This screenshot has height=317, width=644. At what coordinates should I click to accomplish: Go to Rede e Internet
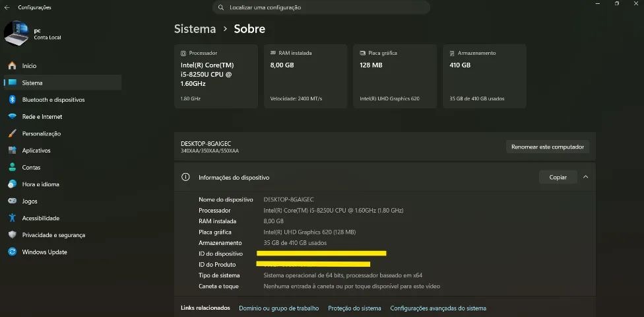pyautogui.click(x=63, y=117)
